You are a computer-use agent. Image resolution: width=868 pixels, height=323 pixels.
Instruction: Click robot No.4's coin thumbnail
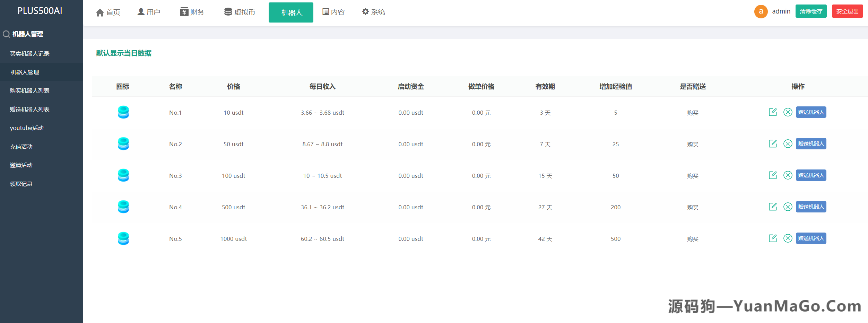coord(123,207)
